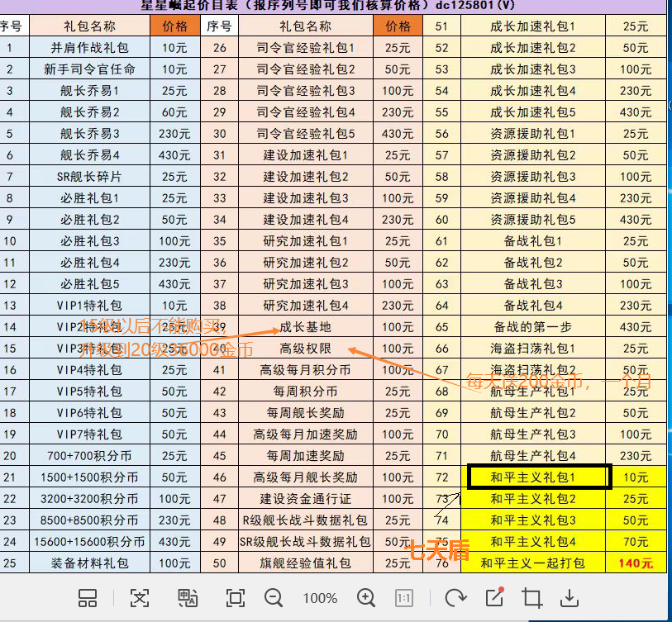Click the sequence number 60 cell

(441, 220)
